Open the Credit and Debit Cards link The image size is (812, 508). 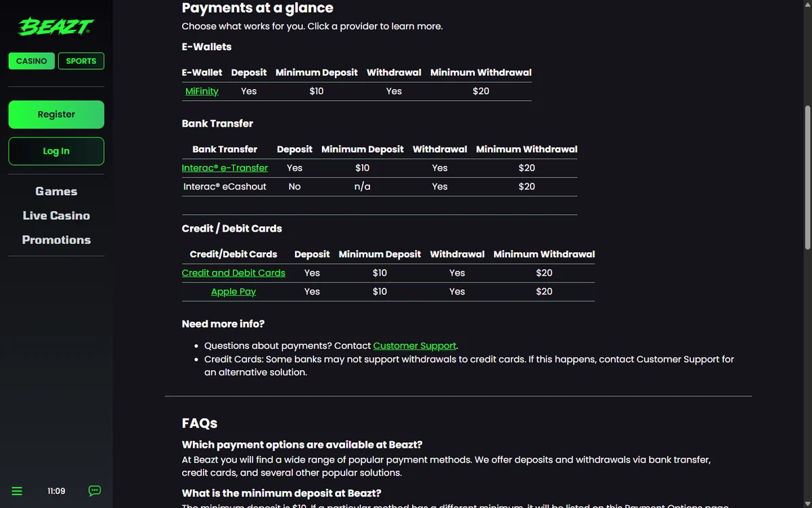point(233,273)
